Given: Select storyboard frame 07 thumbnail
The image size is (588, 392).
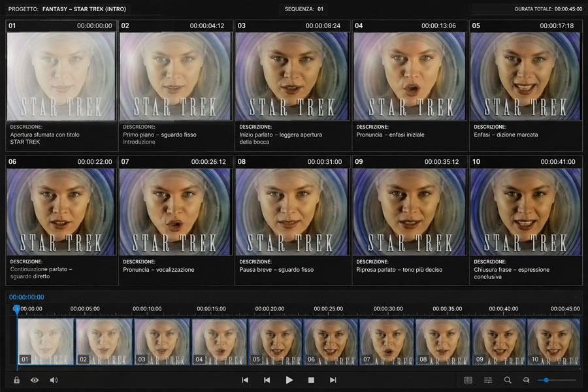Looking at the screenshot, I should click(x=175, y=212).
